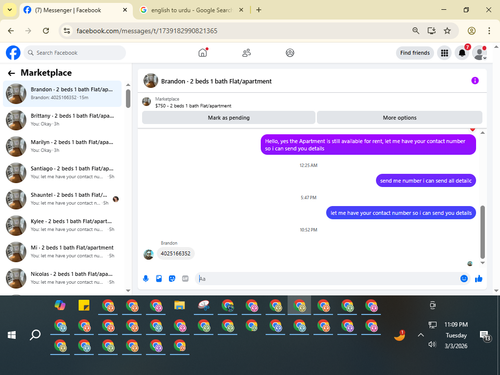The image size is (500, 375).
Task: Click the browser reload button
Action: click(x=46, y=31)
